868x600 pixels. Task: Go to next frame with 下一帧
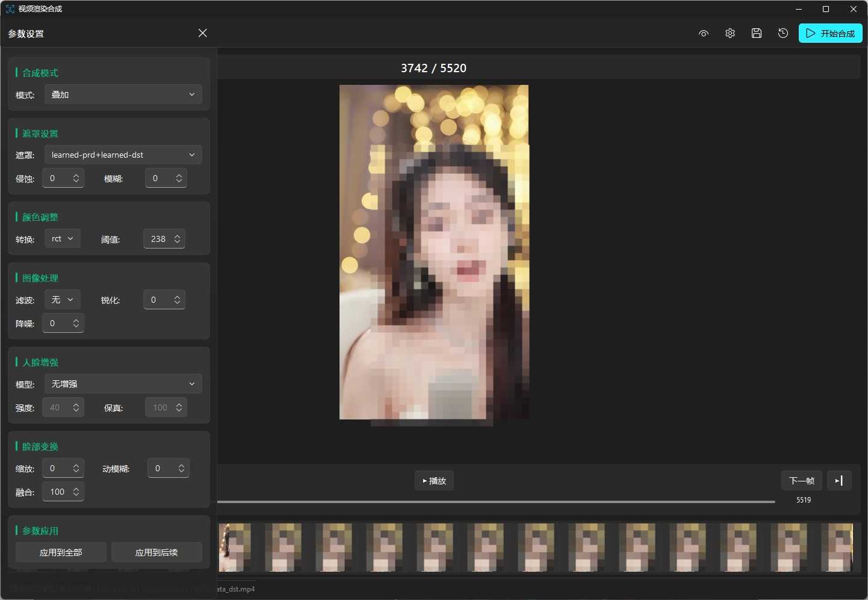pos(801,481)
